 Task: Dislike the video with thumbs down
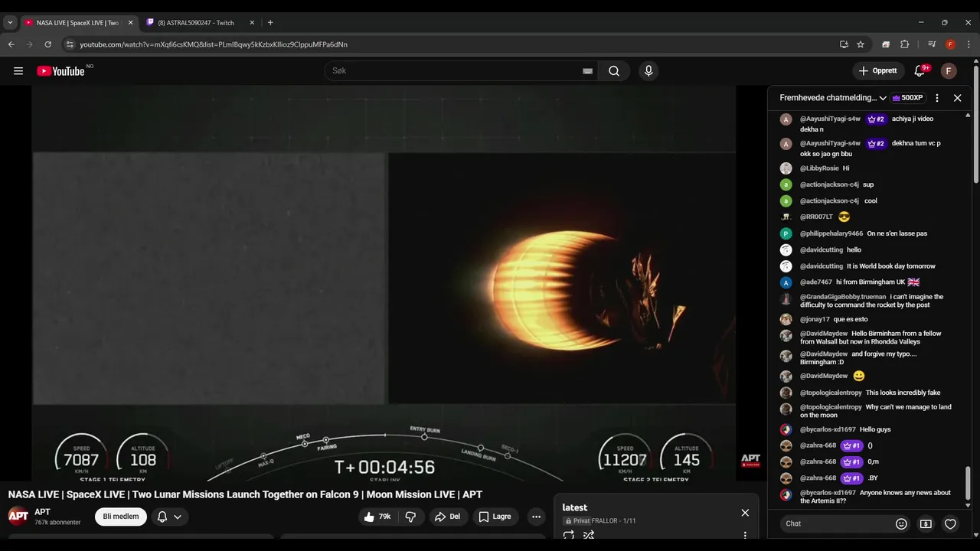pos(410,517)
